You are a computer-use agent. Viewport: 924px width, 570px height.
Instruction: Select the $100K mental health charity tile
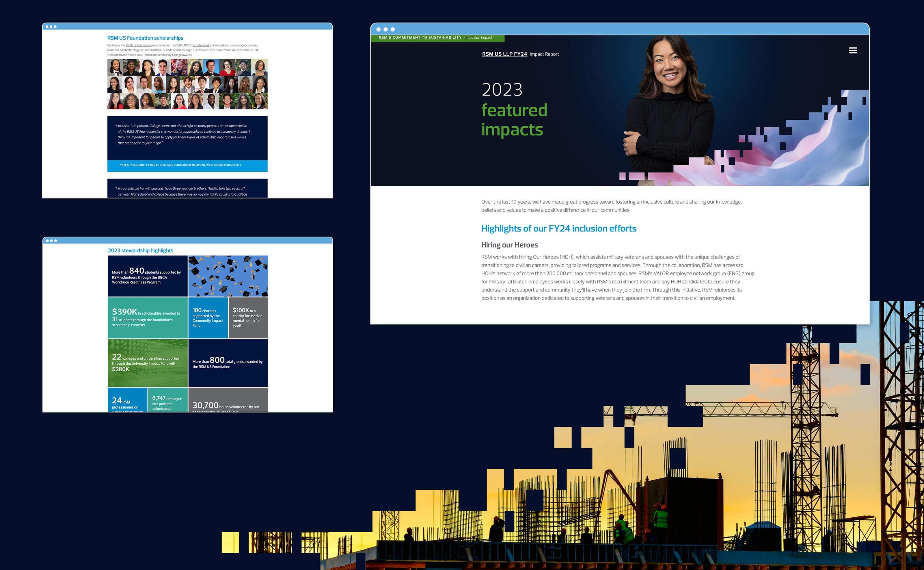click(x=248, y=318)
